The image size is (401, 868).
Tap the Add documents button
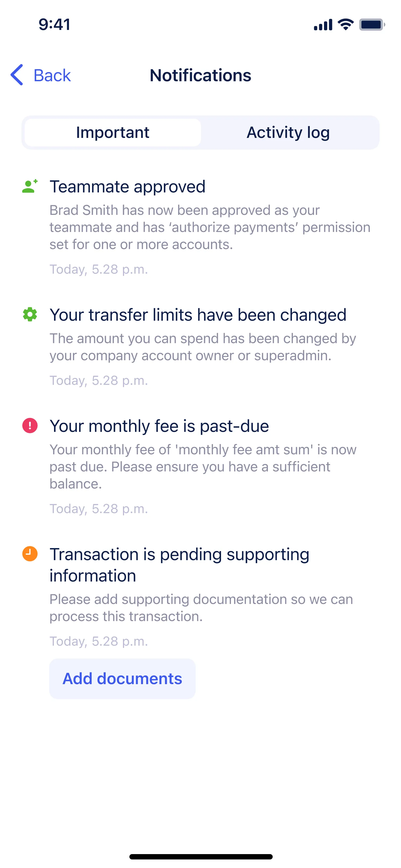pyautogui.click(x=122, y=679)
